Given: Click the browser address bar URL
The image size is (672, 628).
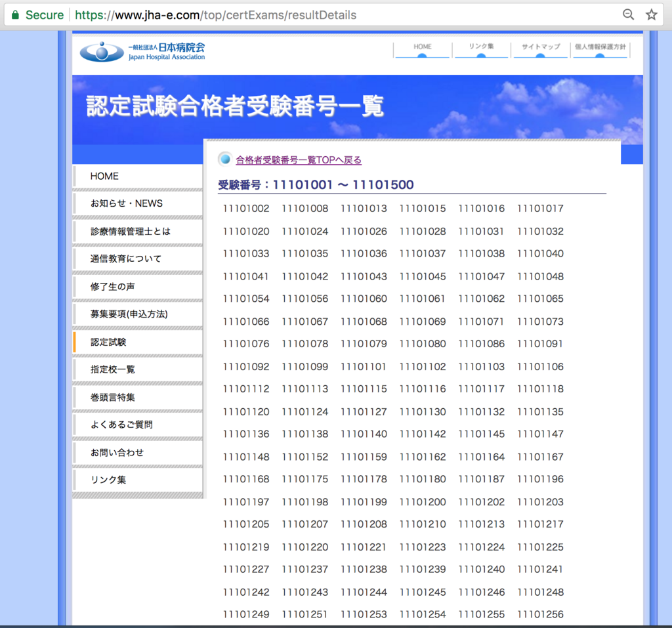Looking at the screenshot, I should pos(217,14).
